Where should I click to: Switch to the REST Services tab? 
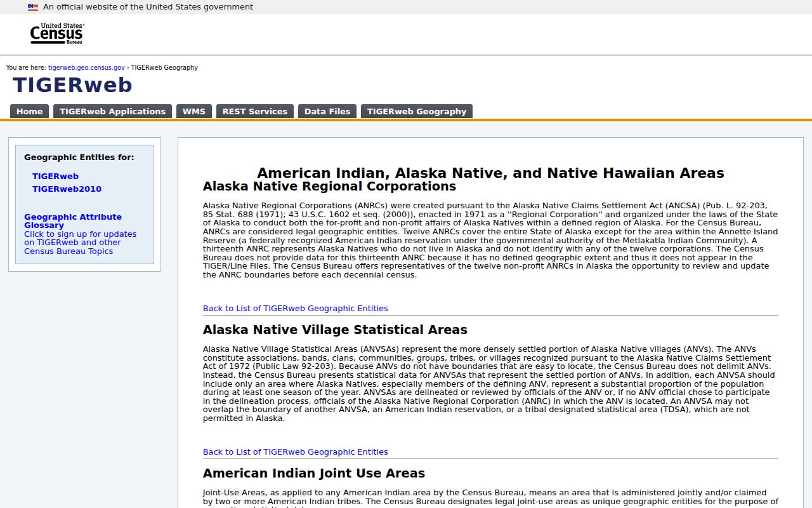pos(255,111)
